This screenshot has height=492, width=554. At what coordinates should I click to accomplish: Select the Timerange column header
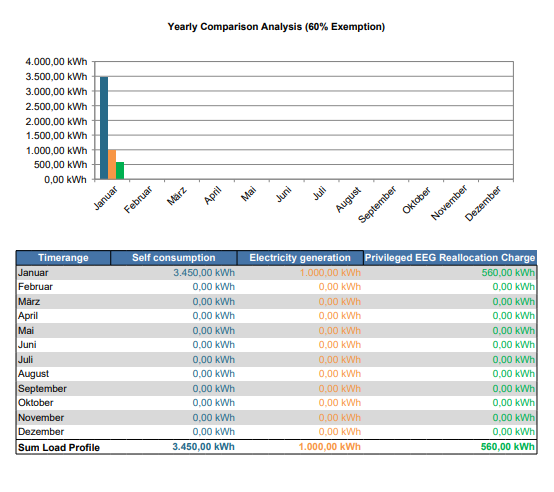coord(63,258)
